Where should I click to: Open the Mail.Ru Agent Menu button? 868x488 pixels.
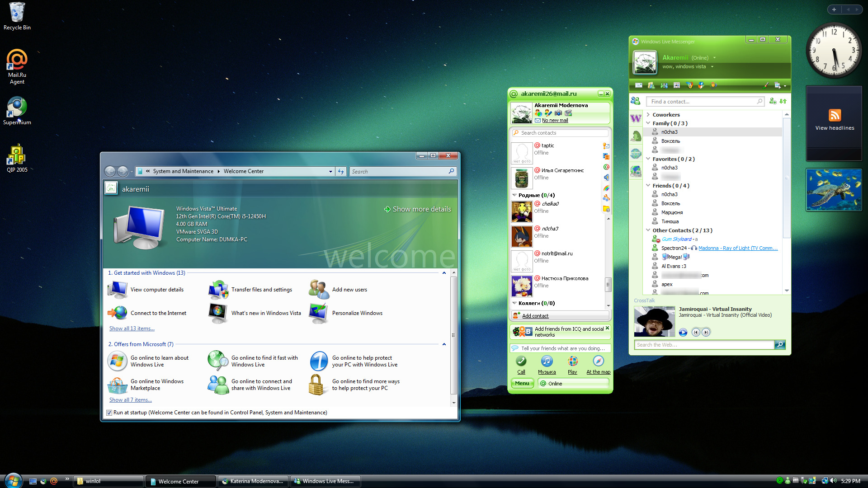[522, 383]
